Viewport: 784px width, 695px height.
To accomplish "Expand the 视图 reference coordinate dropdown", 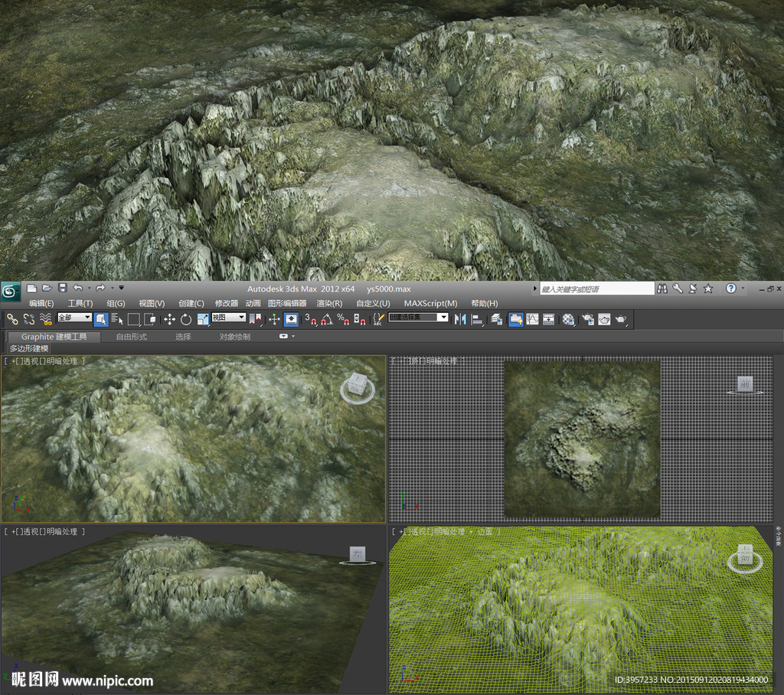I will (x=228, y=318).
